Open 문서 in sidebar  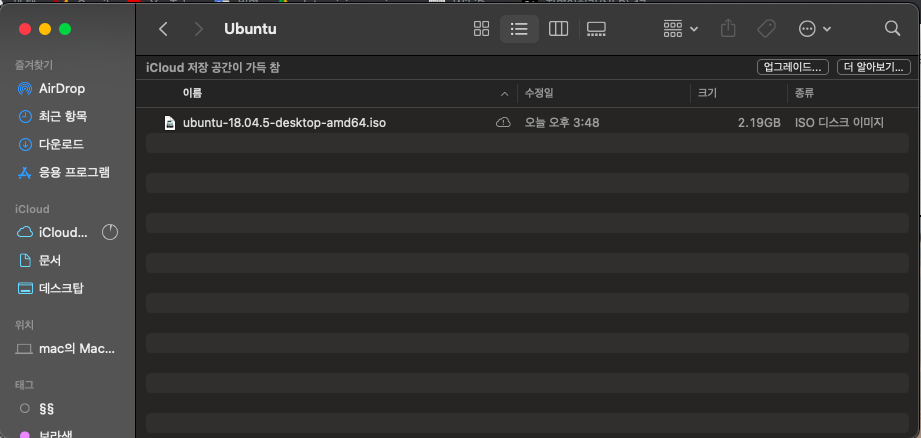50,260
